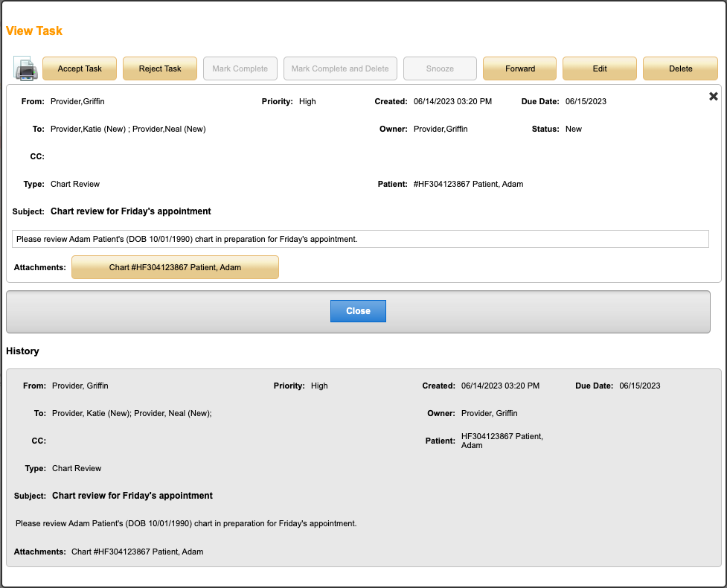This screenshot has width=727, height=588.
Task: Dismiss task panel with the X icon
Action: coord(713,97)
